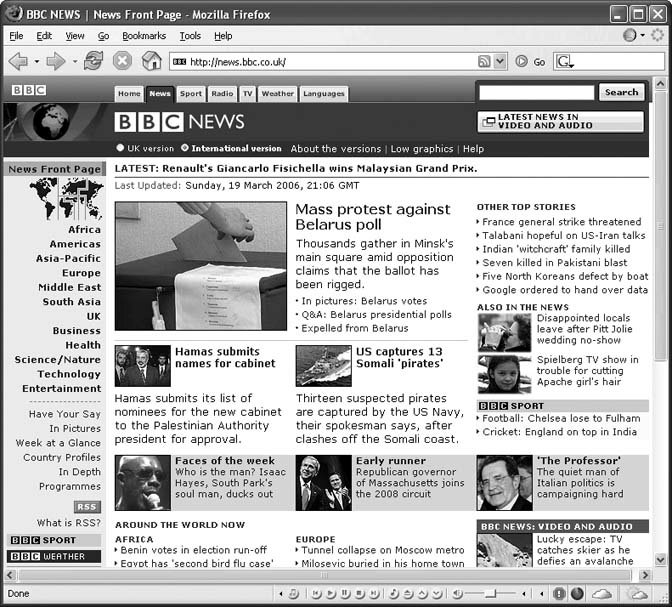Click the BBC logo in the top banner
This screenshot has width=672, height=607.
[29, 90]
